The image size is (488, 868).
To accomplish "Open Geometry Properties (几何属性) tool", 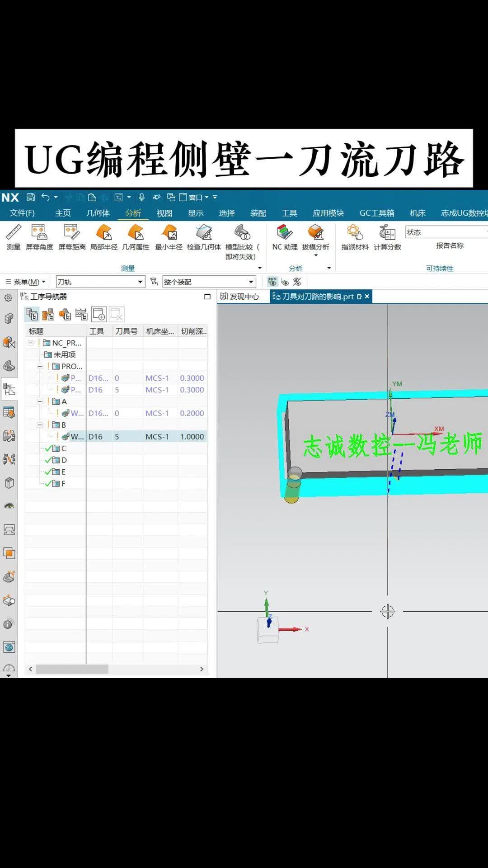I will click(x=136, y=237).
